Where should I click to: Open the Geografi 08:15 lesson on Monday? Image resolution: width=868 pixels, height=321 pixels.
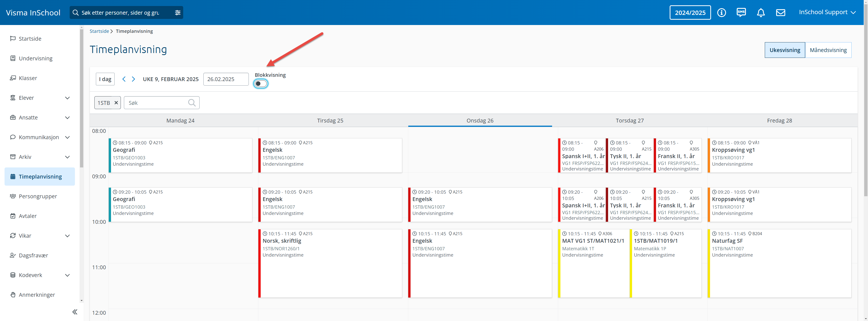tap(181, 155)
